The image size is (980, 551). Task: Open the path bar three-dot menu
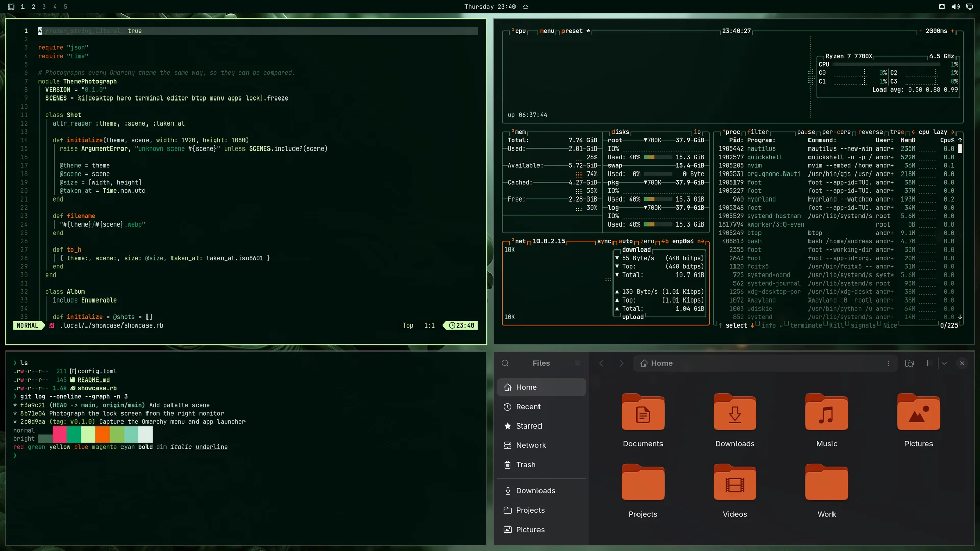[x=889, y=363]
